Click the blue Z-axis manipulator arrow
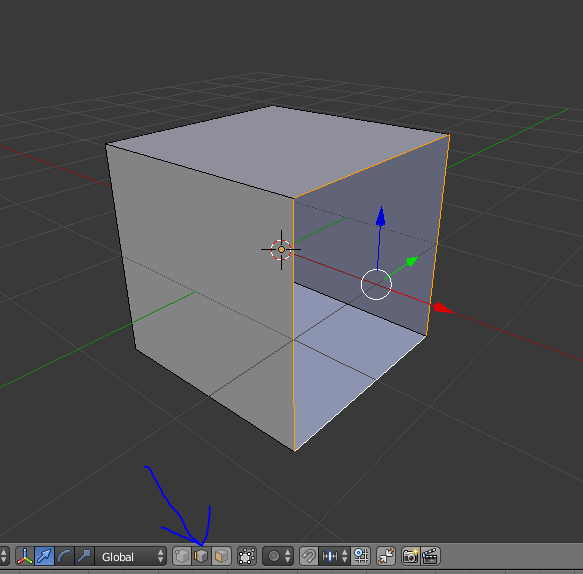 click(x=380, y=216)
